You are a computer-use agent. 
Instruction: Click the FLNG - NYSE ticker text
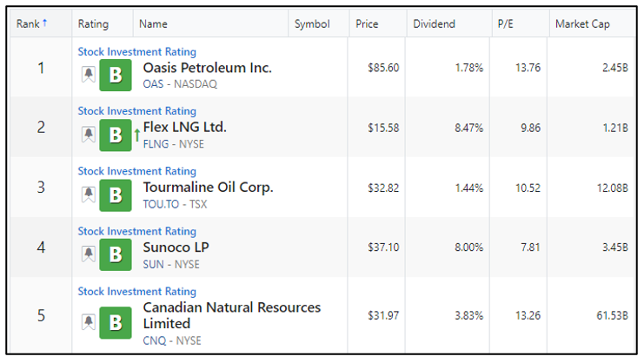click(173, 144)
